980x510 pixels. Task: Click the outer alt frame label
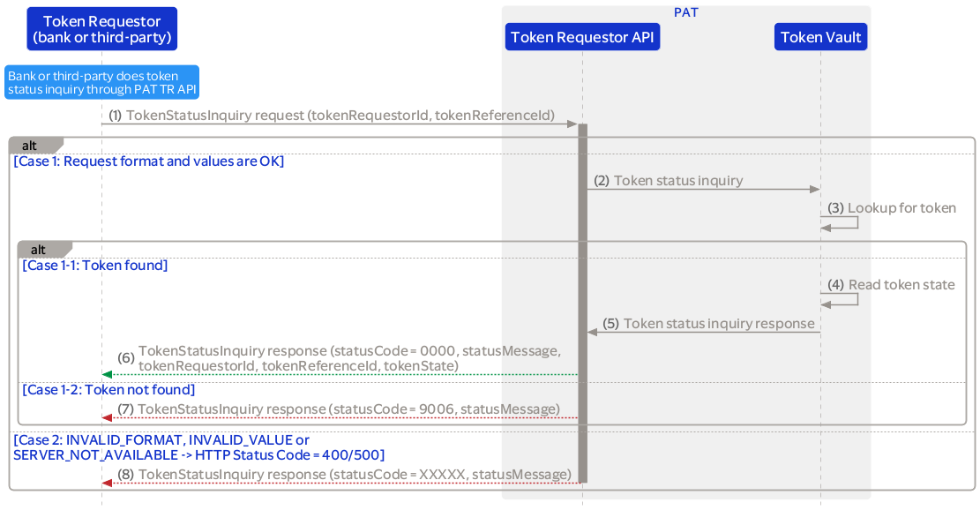pyautogui.click(x=31, y=145)
